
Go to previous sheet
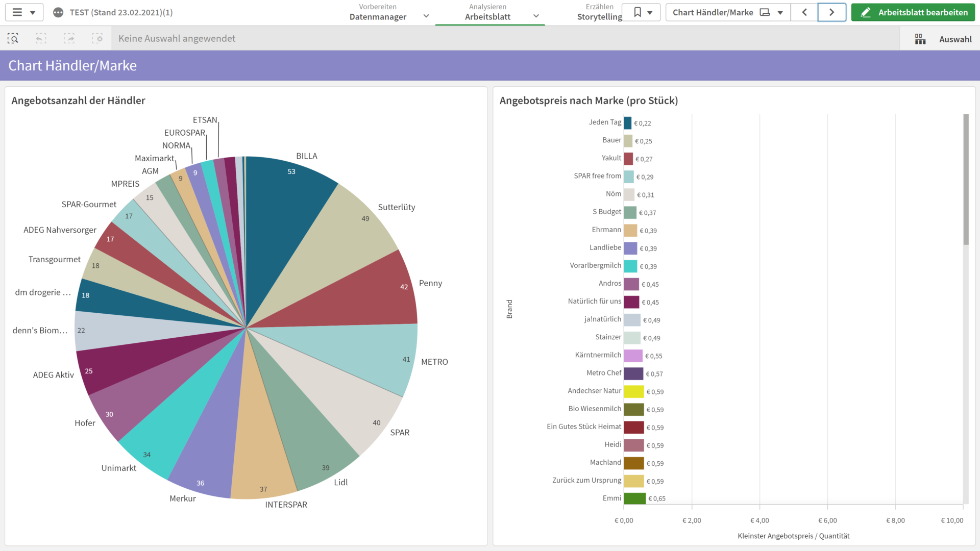(804, 12)
